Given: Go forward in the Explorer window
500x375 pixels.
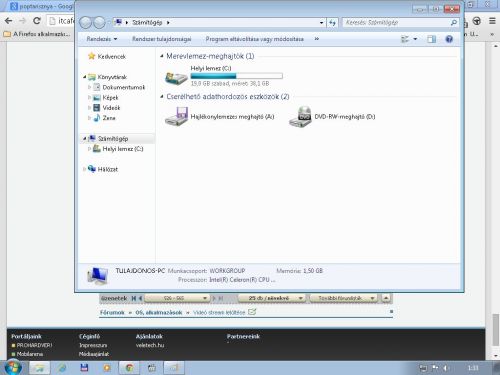Looking at the screenshot, I should (x=99, y=23).
